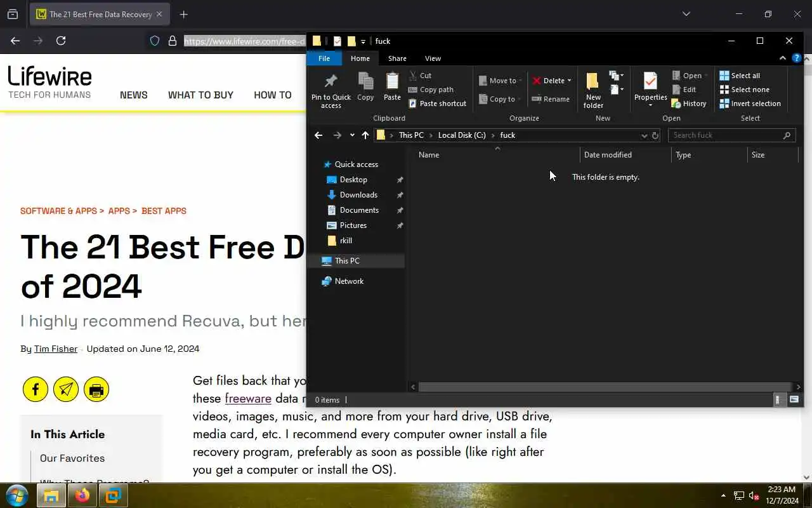The height and width of the screenshot is (508, 812).
Task: Go back in File Explorer navigation
Action: click(x=318, y=135)
